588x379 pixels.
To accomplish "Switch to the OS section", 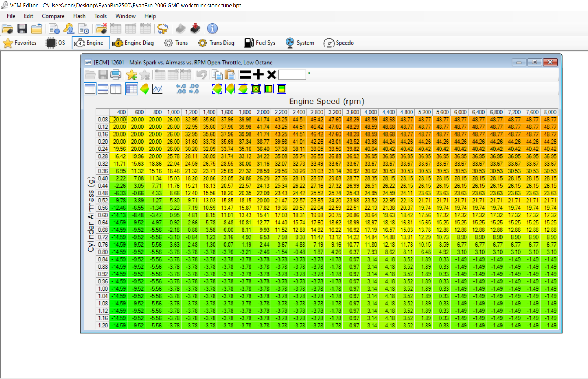I will click(56, 43).
